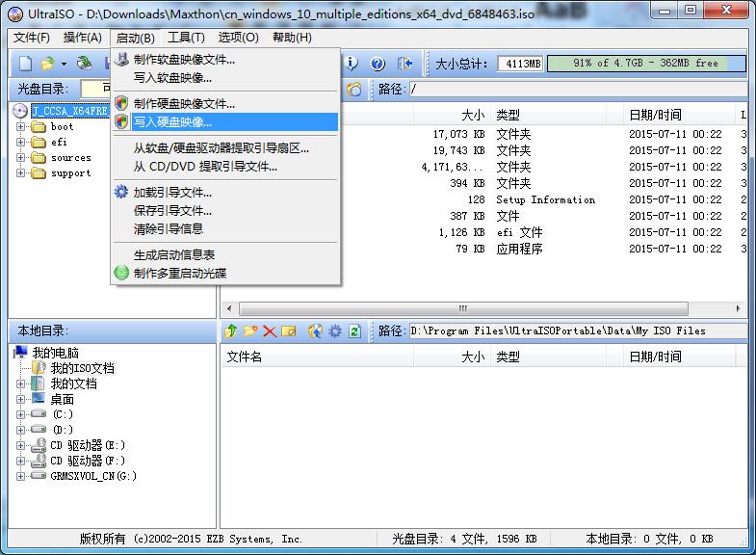Click the Exit door toolbar icon
This screenshot has height=555, width=756.
tap(404, 64)
